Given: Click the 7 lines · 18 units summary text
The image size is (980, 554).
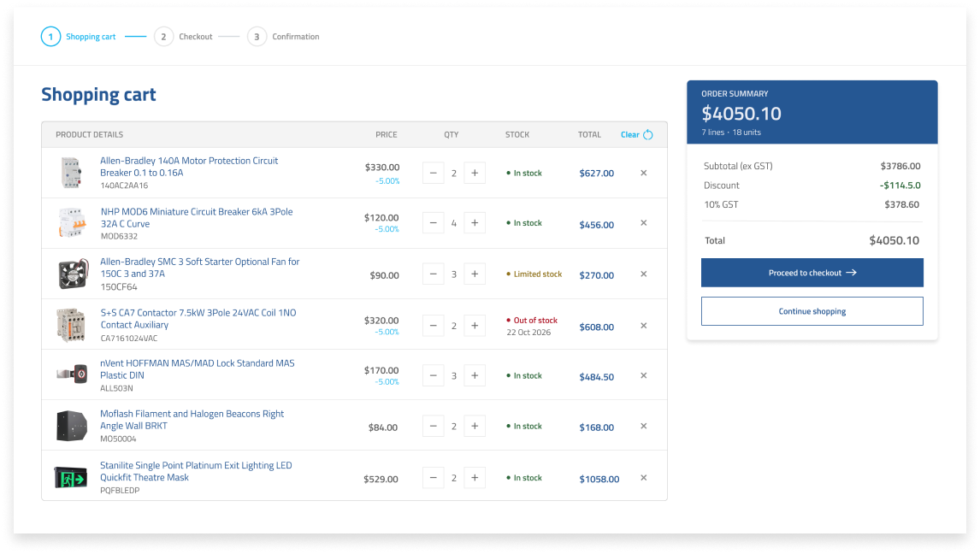Looking at the screenshot, I should [x=730, y=133].
